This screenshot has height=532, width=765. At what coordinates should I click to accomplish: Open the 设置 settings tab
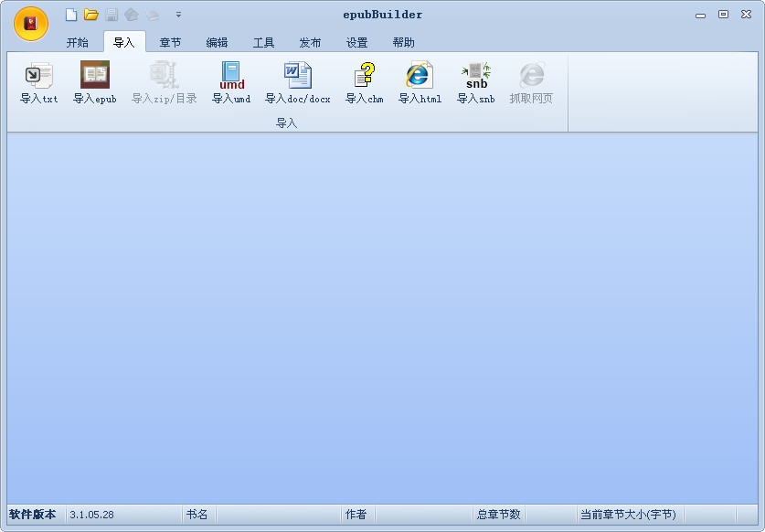355,41
